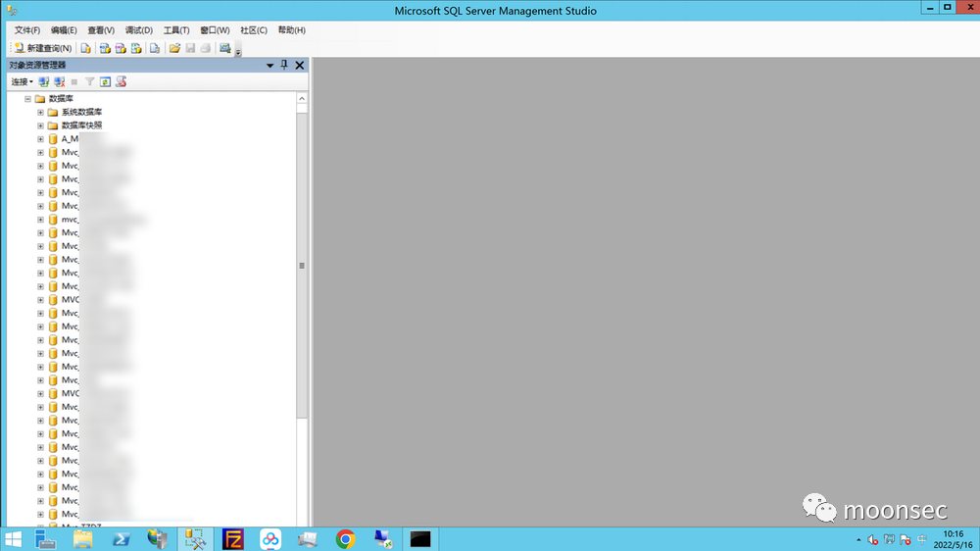Click the Analysis Services XMLA Query icon

point(136,48)
